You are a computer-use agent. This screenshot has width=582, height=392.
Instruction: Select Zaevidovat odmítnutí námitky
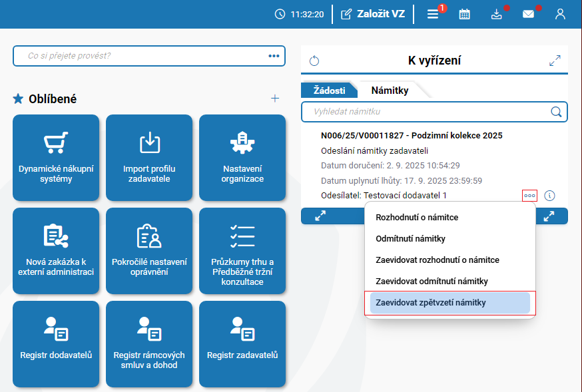450,281
